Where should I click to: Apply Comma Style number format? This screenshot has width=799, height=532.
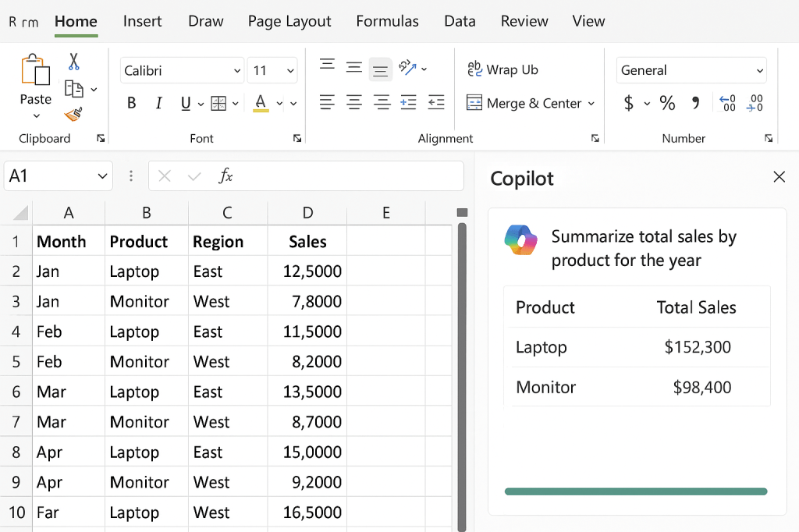pyautogui.click(x=696, y=103)
